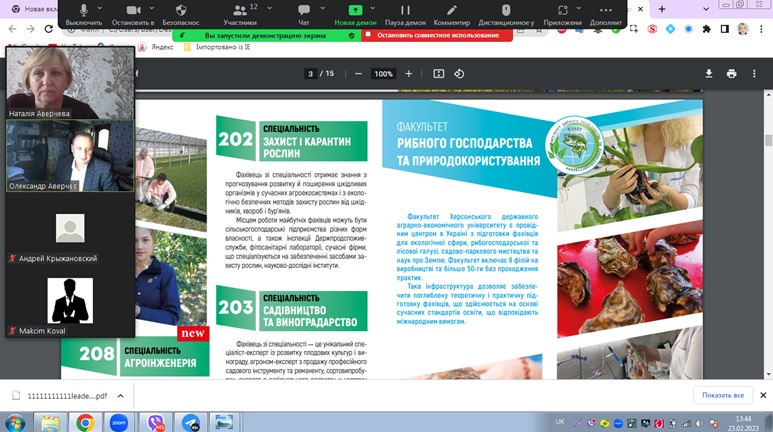Mute the Zoom microphone

[83, 14]
